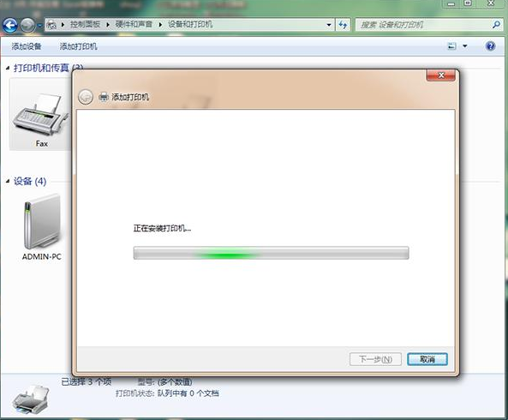Click the search magnifier icon
This screenshot has width=508, height=420.
pos(496,24)
